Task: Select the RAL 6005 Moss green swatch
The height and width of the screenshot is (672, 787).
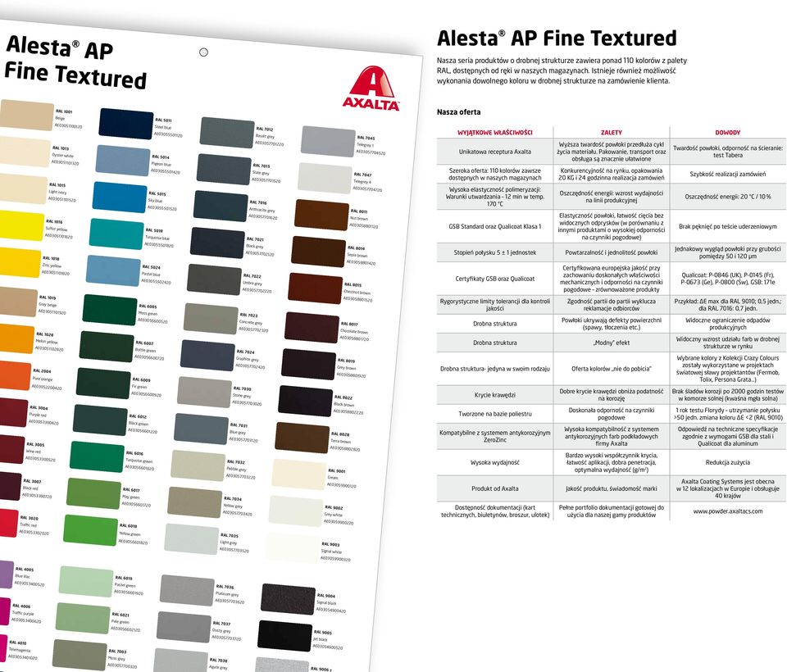Action: tap(110, 310)
